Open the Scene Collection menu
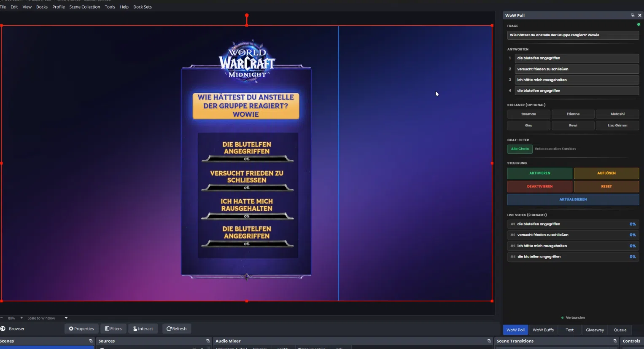This screenshot has height=349, width=644. 84,7
